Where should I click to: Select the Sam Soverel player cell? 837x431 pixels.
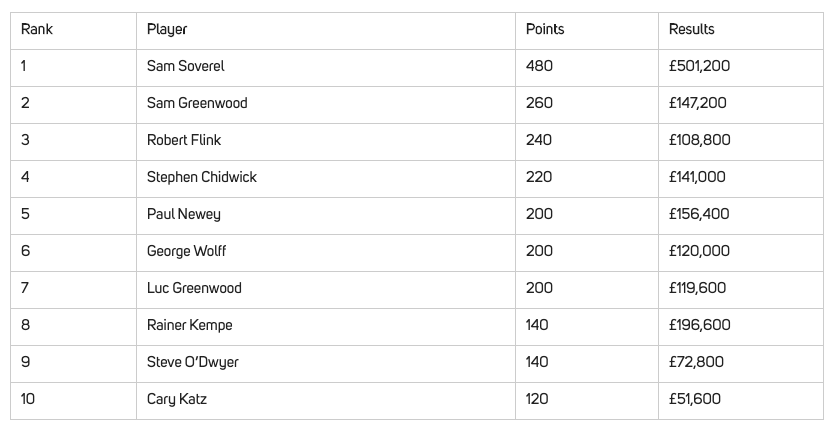coord(186,66)
